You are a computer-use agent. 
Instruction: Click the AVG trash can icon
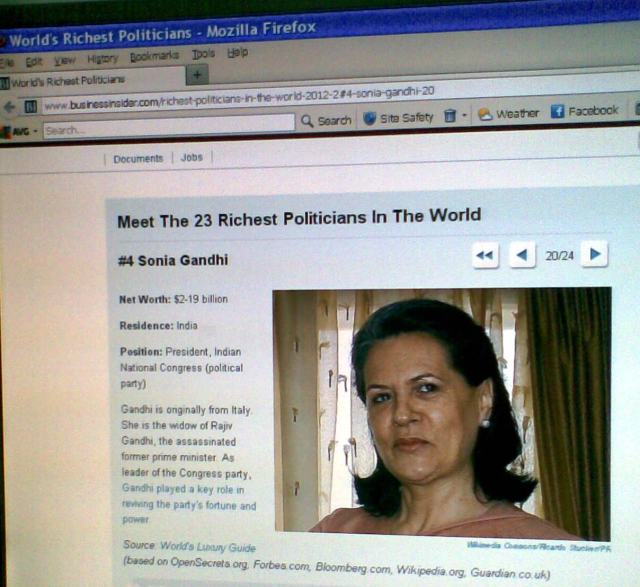450,116
